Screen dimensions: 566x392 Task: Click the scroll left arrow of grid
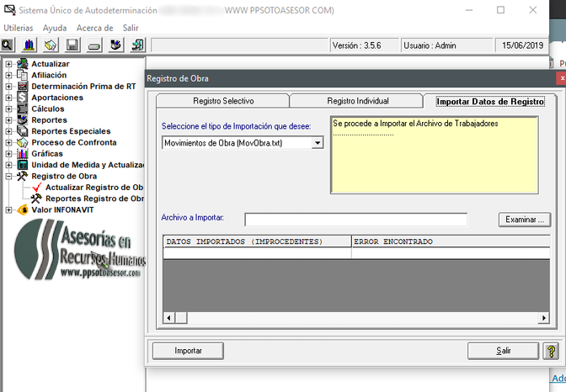click(169, 318)
